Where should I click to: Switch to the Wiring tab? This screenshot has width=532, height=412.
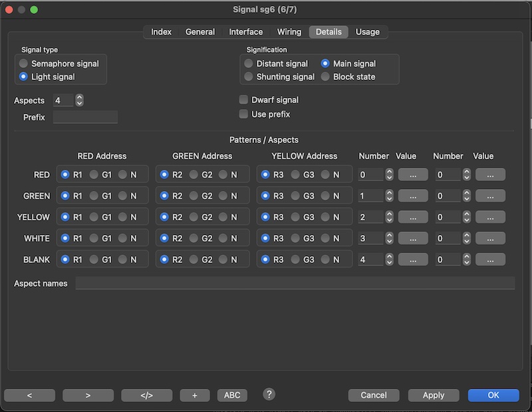pos(289,32)
